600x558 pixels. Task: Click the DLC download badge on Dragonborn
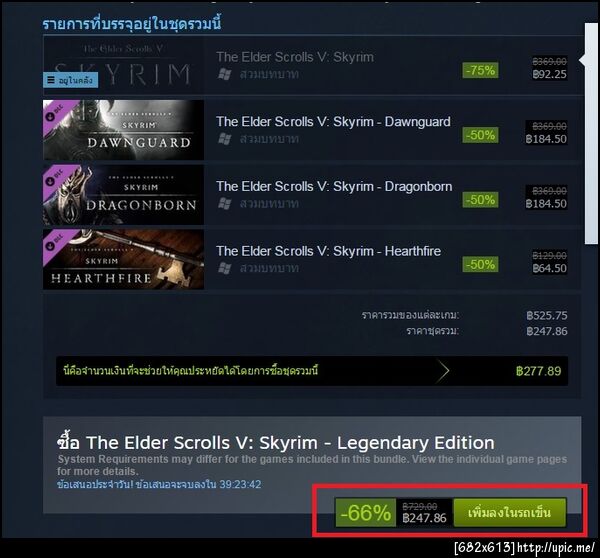coord(50,181)
